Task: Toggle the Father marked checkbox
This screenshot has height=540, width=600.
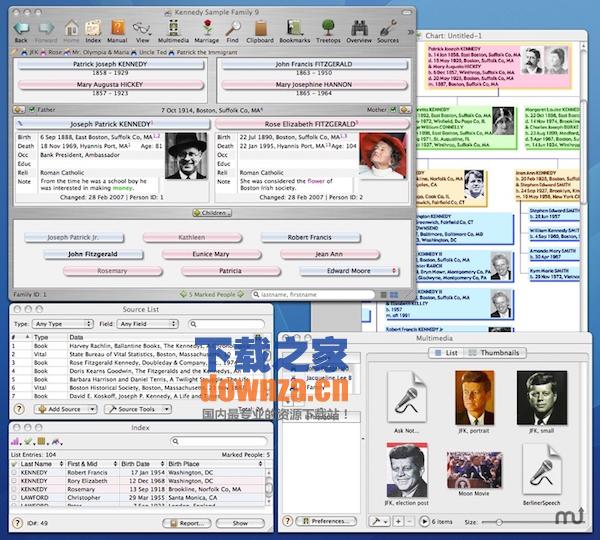Action: pyautogui.click(x=32, y=109)
